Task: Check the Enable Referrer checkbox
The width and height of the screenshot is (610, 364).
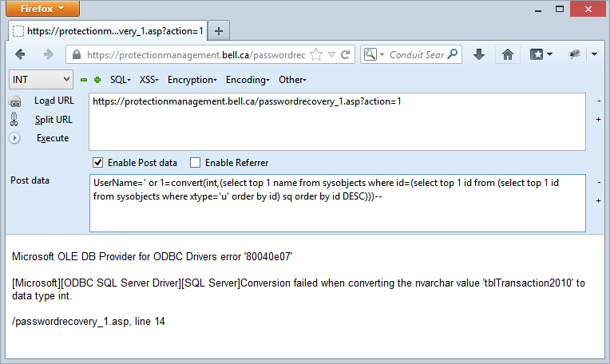Action: 195,163
